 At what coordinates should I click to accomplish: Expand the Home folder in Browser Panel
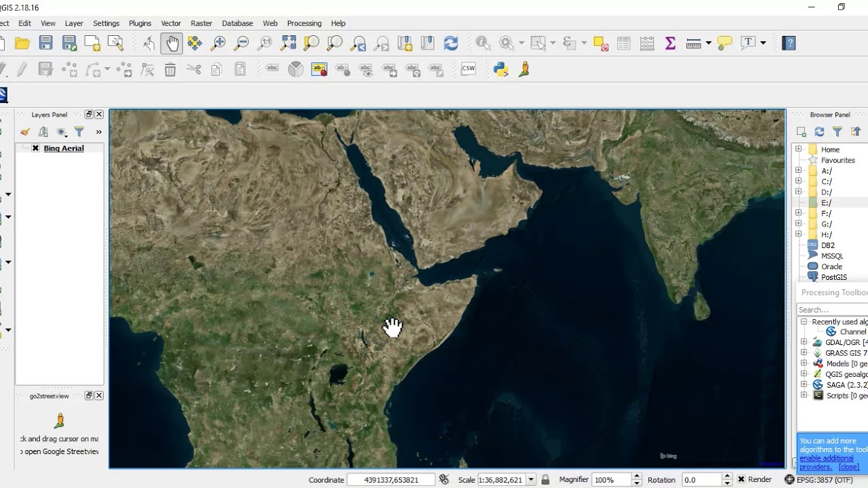[x=798, y=150]
